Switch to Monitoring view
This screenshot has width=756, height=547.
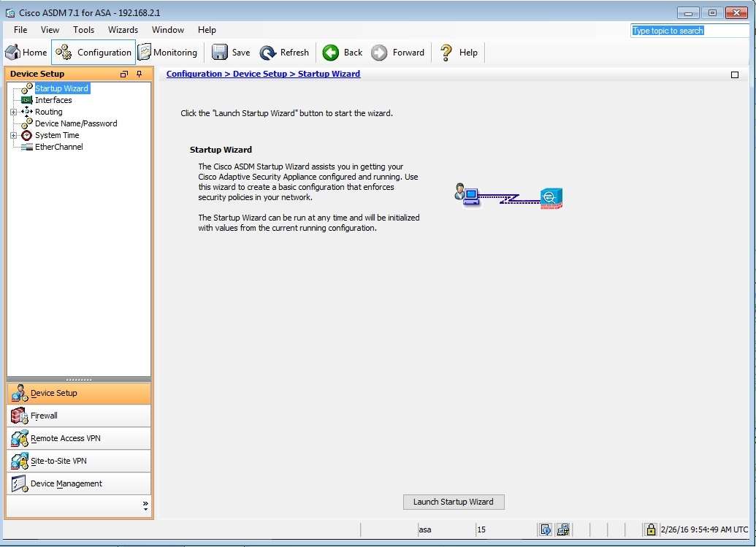[x=168, y=53]
